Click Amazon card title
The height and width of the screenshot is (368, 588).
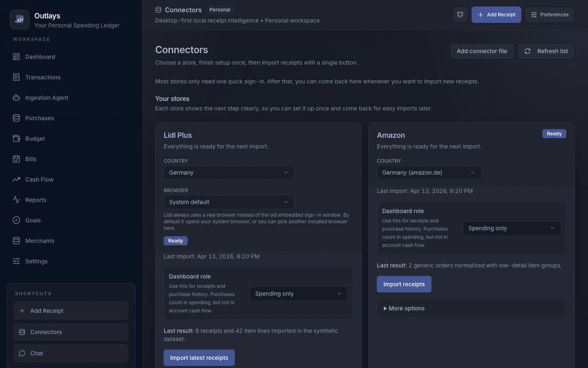391,135
